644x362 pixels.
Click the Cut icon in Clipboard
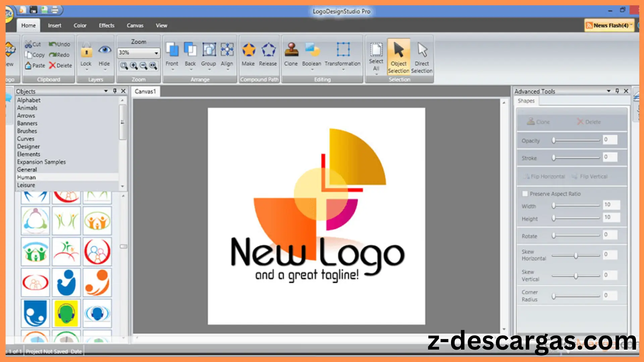click(x=28, y=44)
